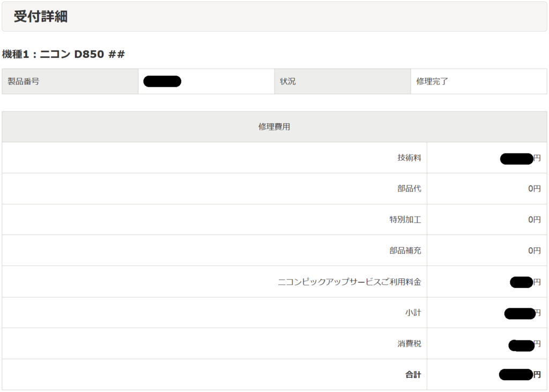Click the 0円 value for 部品代
The image size is (549, 392).
coord(534,189)
